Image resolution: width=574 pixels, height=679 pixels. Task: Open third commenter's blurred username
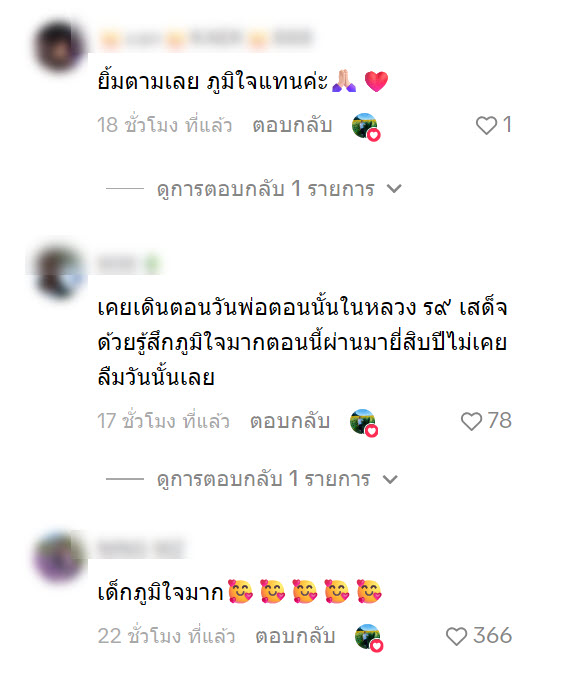[x=141, y=548]
